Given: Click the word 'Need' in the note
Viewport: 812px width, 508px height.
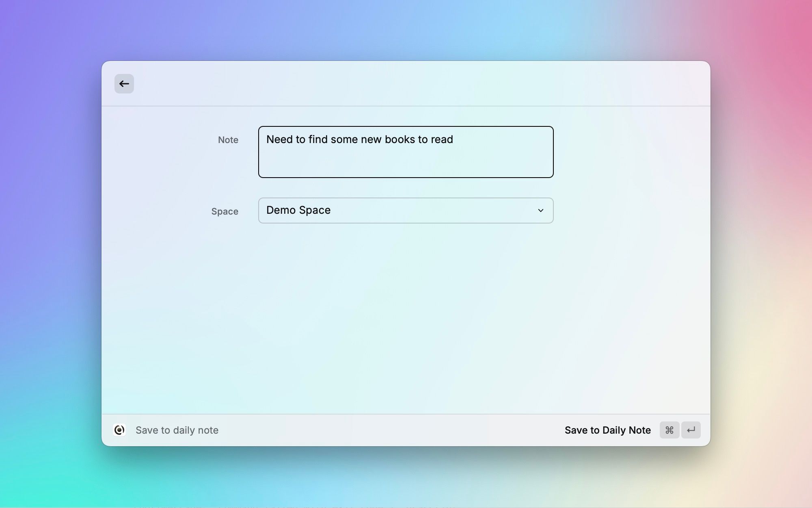Looking at the screenshot, I should (279, 139).
